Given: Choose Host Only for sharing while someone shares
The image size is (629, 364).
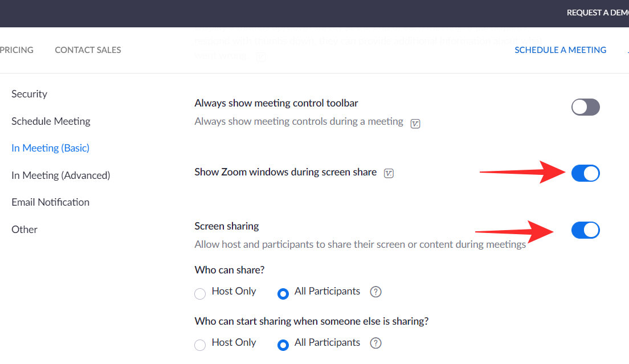Looking at the screenshot, I should point(200,345).
